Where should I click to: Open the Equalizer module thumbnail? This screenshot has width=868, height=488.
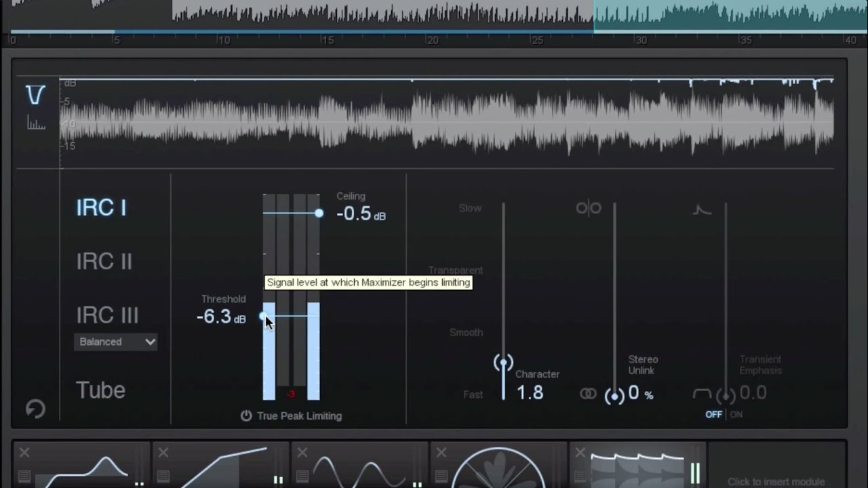[x=83, y=465]
